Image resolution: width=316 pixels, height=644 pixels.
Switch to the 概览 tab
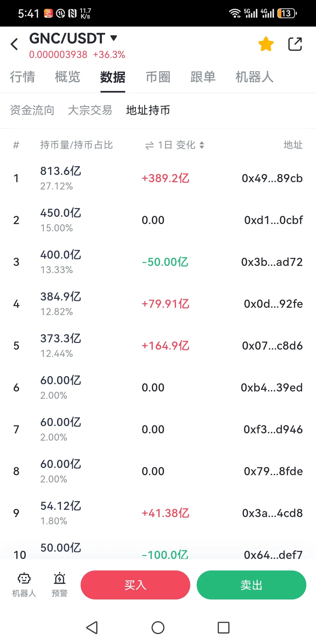pyautogui.click(x=68, y=77)
